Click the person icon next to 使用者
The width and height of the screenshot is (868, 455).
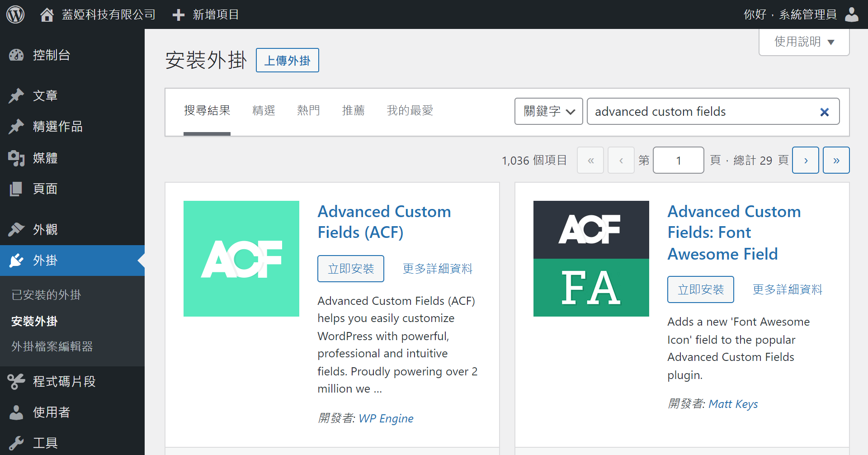pyautogui.click(x=16, y=412)
